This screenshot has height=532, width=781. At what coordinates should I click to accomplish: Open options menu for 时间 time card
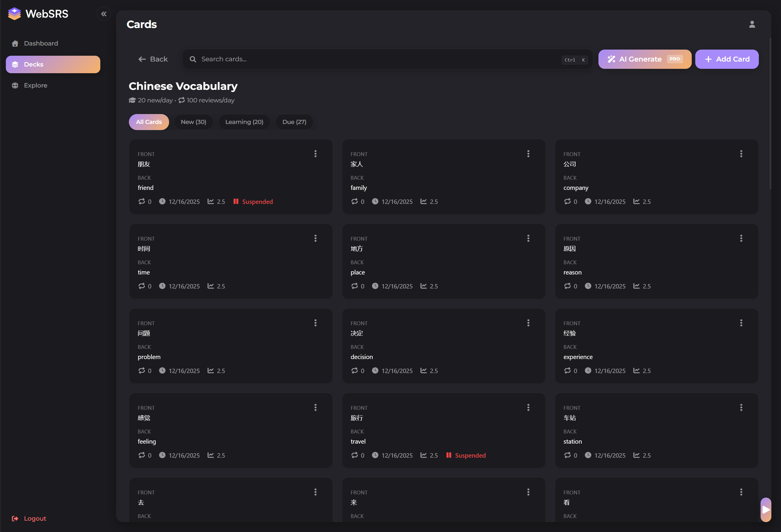pos(315,238)
